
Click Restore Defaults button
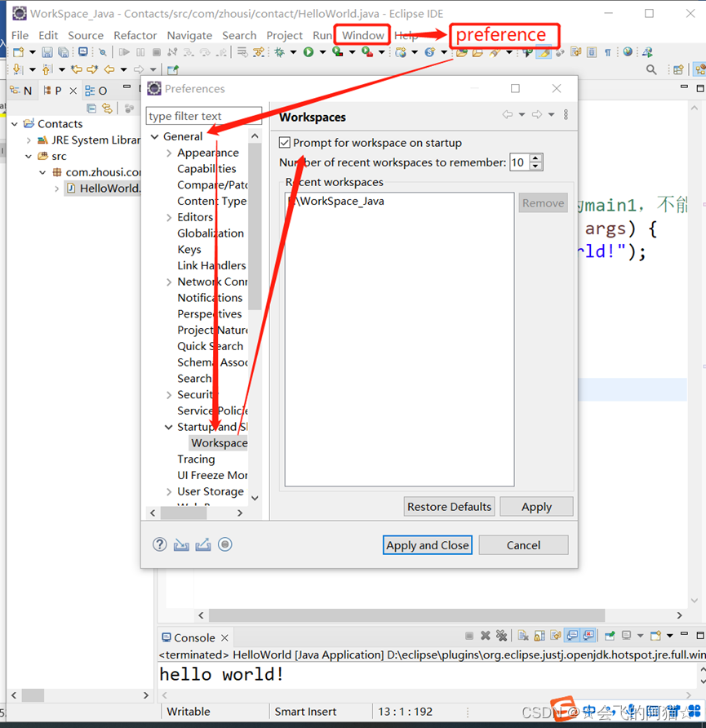coord(449,507)
